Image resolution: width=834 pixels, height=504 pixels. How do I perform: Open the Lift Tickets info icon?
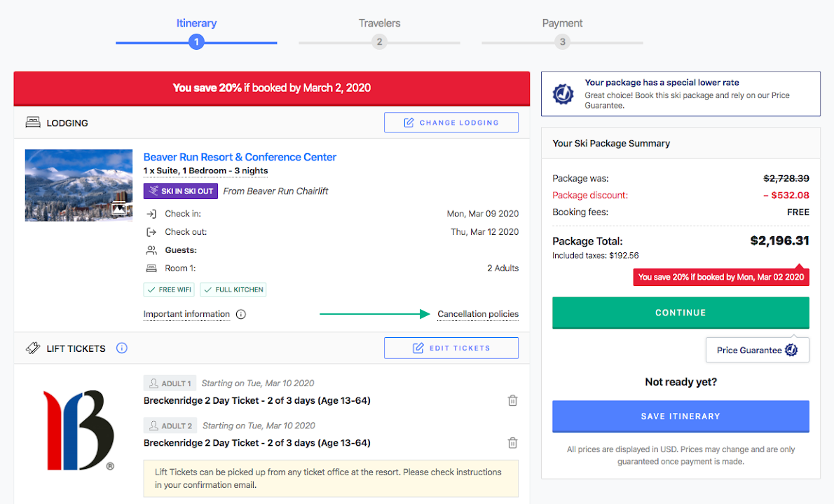tap(122, 348)
